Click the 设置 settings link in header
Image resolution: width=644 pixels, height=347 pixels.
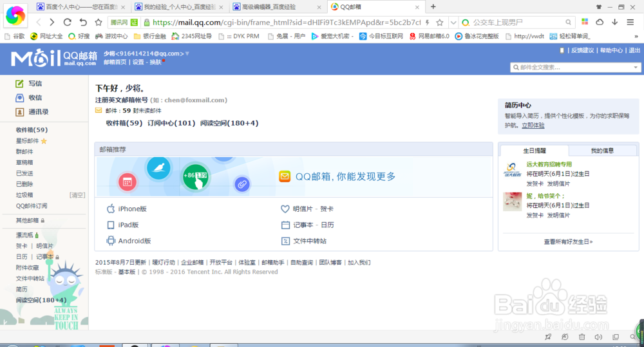(138, 62)
